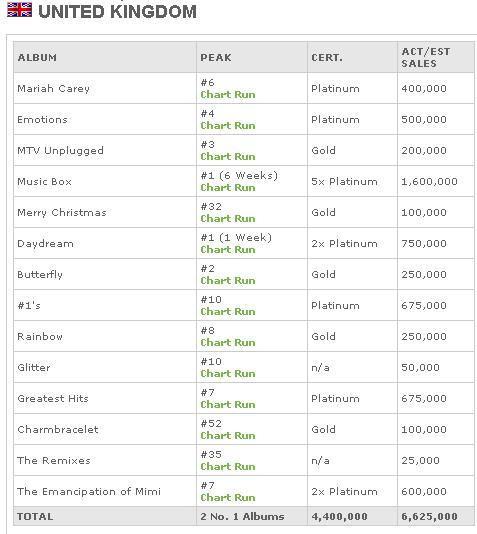Click the United Kingdom flag icon
477x534 pixels.
(19, 10)
